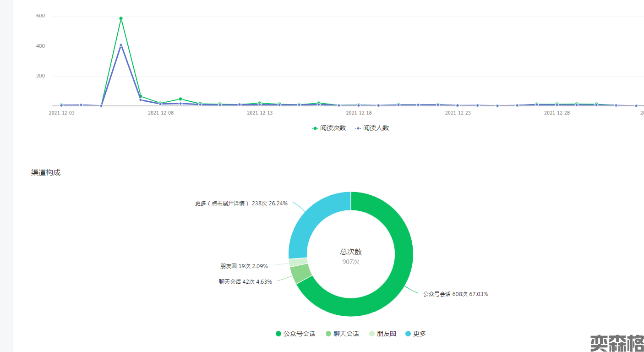Toggle 公众号会话 legend item below donut chart

(x=295, y=334)
